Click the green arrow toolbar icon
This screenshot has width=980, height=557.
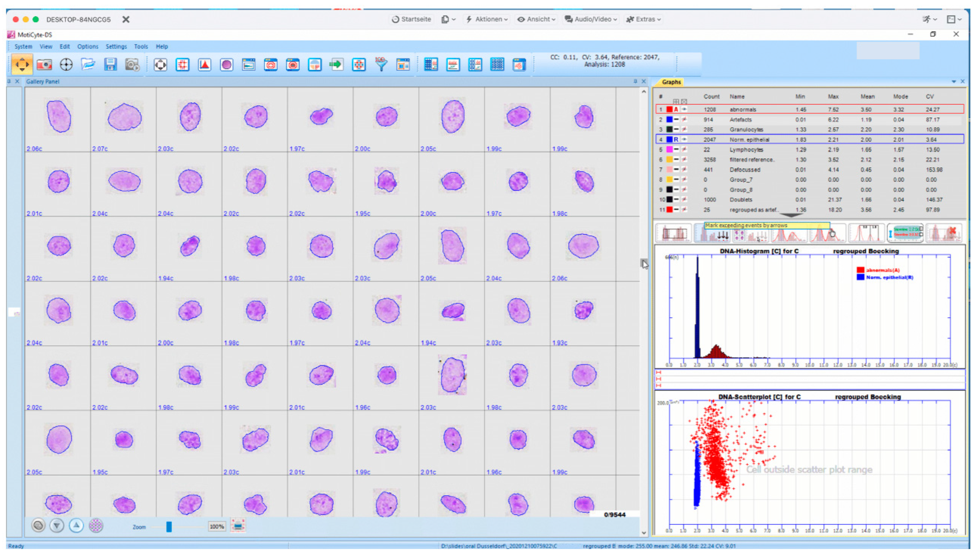pos(336,65)
